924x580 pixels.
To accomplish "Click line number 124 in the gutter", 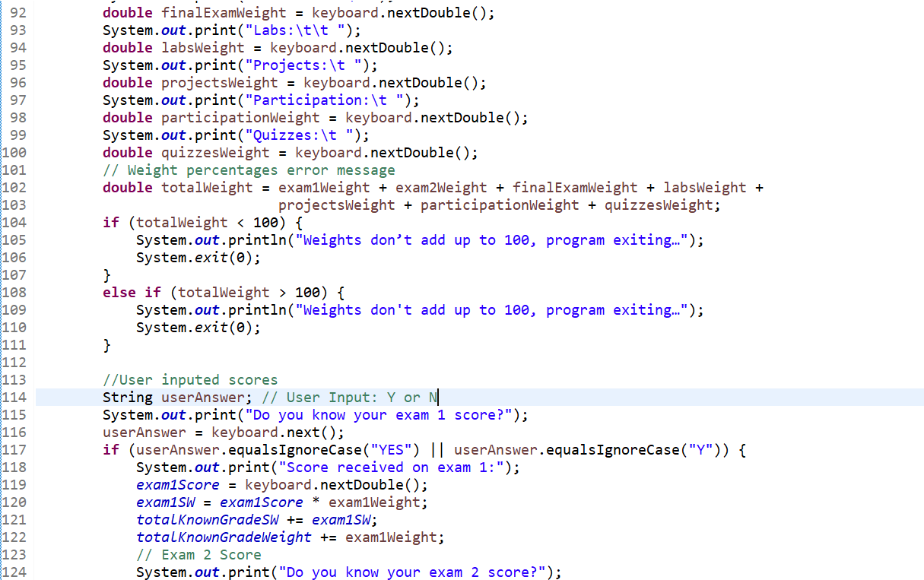I will click(16, 572).
